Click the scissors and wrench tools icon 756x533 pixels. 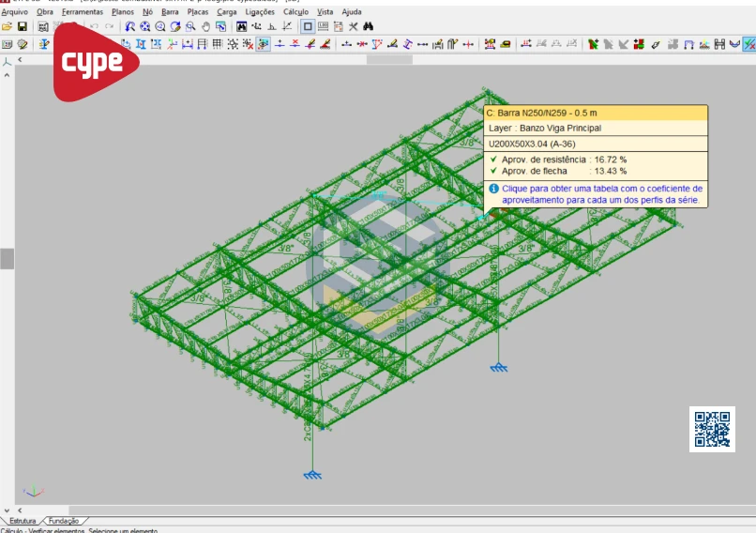pyautogui.click(x=354, y=26)
